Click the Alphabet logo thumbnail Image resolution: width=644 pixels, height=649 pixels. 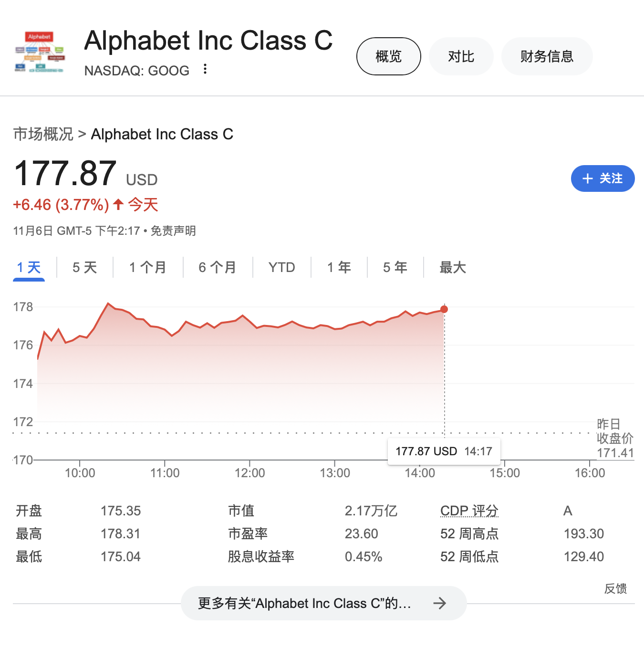tap(40, 52)
